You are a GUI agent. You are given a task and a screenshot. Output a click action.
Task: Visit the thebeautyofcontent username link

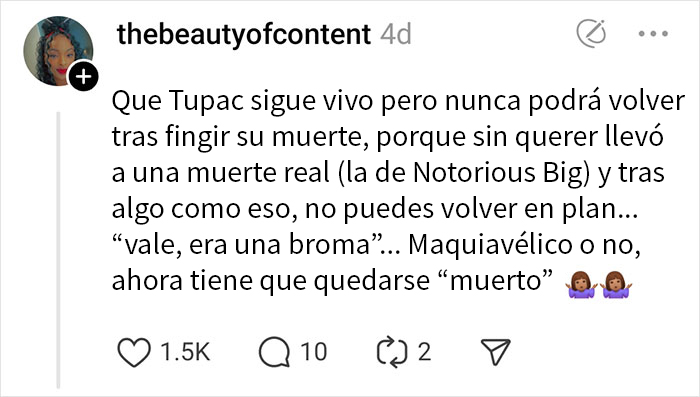pyautogui.click(x=244, y=34)
